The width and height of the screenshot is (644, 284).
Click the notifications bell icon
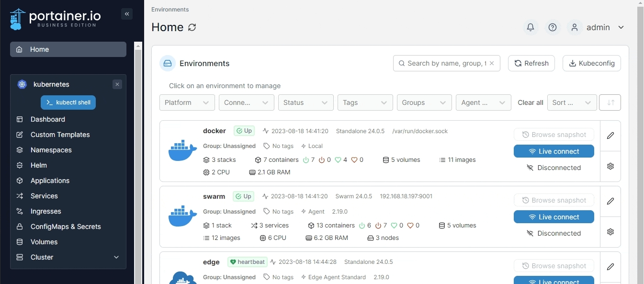(x=530, y=27)
